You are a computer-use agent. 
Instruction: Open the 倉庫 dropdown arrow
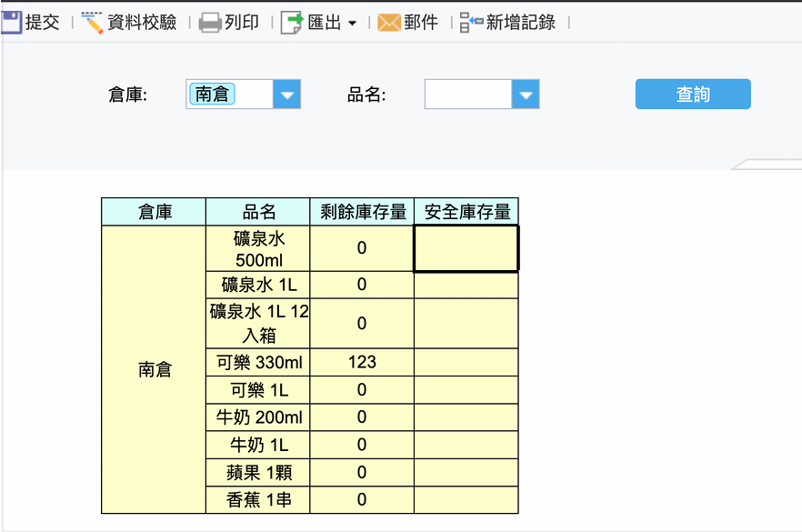tap(286, 95)
